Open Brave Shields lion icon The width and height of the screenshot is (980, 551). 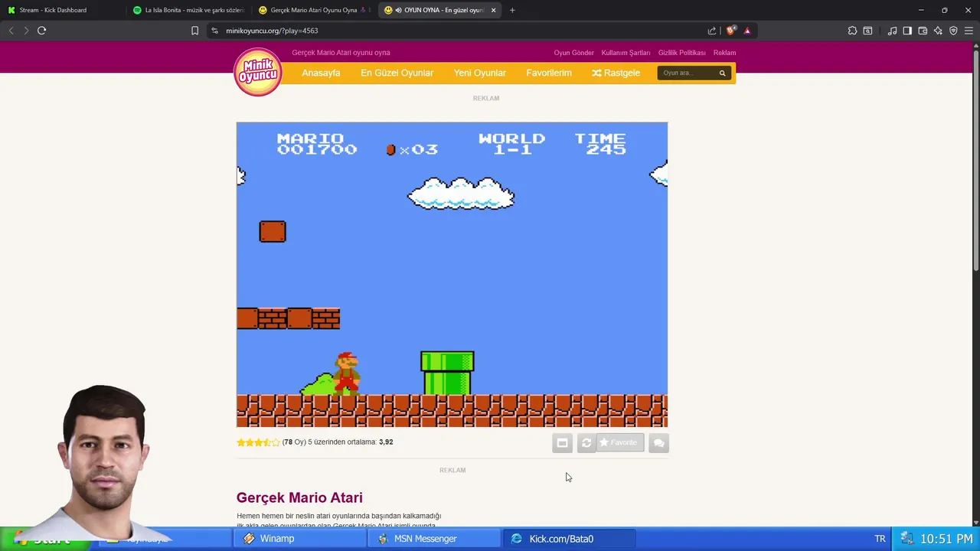[x=730, y=31]
